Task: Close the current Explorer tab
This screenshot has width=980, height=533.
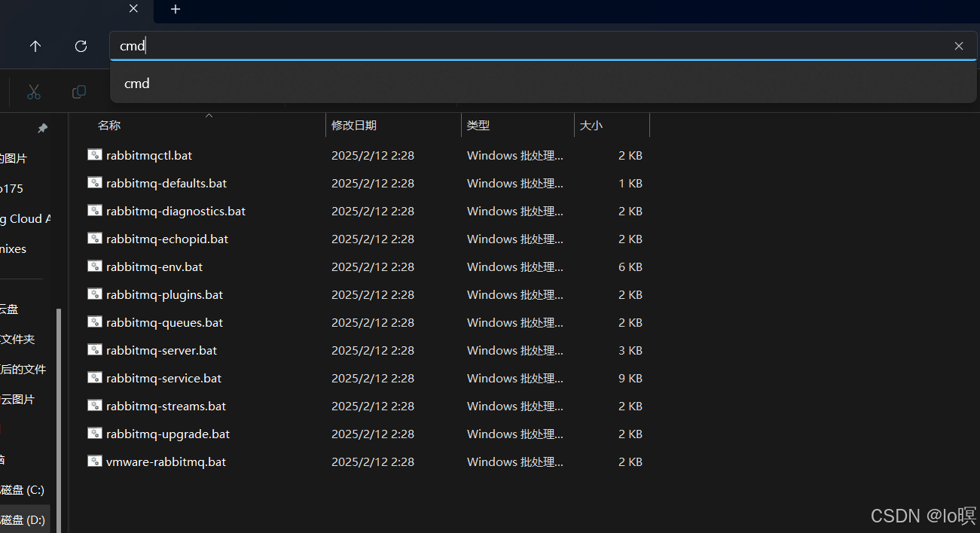Action: pos(133,9)
